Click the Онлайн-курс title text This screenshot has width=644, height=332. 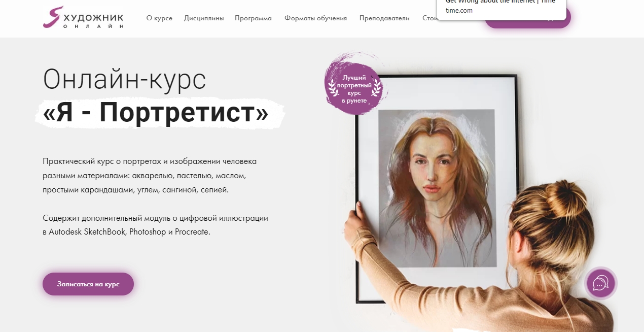pyautogui.click(x=125, y=79)
